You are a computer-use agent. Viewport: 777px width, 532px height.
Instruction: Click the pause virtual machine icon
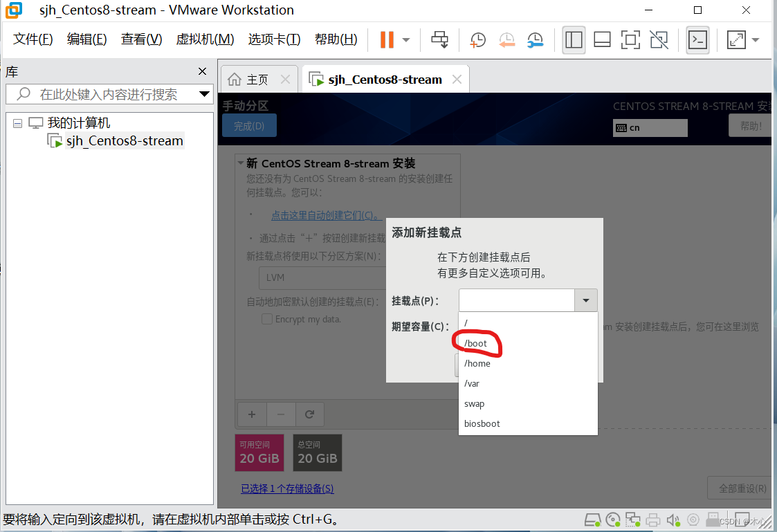click(x=387, y=39)
